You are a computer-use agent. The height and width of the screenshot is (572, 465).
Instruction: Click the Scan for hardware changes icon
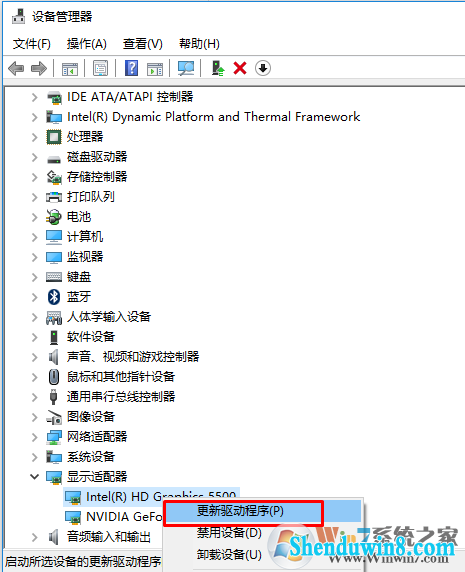(186, 68)
